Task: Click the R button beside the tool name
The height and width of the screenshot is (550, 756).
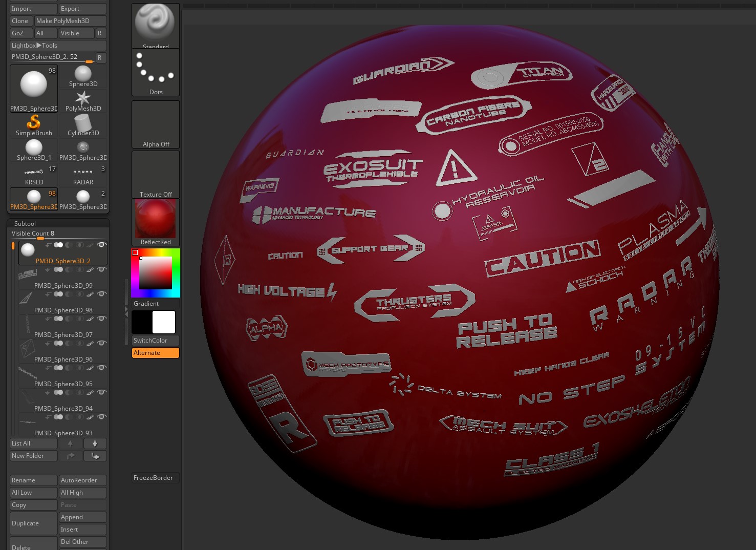Action: [101, 58]
